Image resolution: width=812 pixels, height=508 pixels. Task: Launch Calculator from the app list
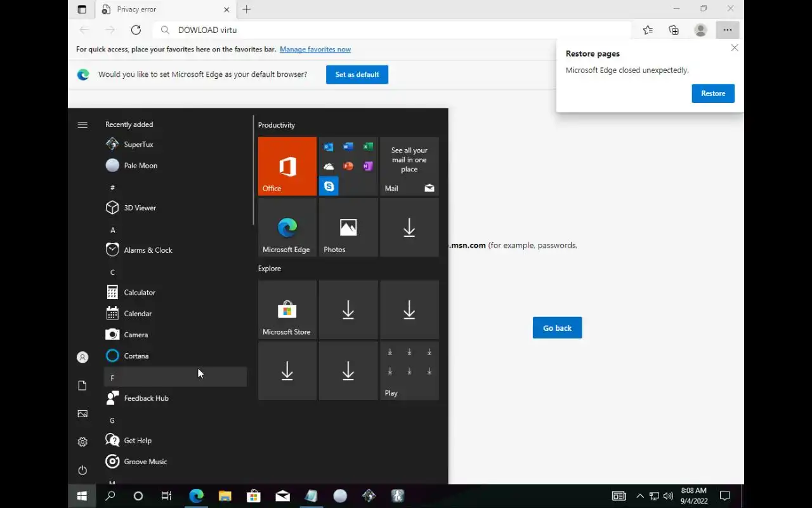pyautogui.click(x=175, y=292)
